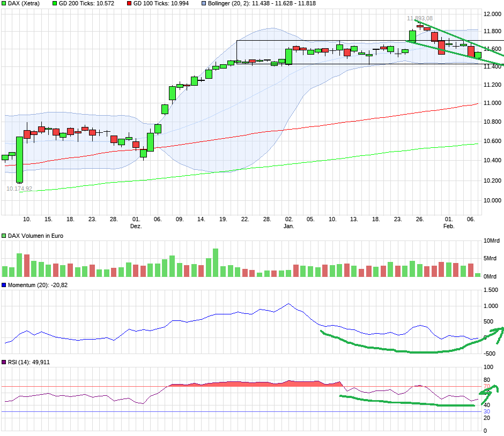Viewport: 504px width, 436px height.
Task: Click the green candle on 02. Jan
Action: tap(288, 57)
